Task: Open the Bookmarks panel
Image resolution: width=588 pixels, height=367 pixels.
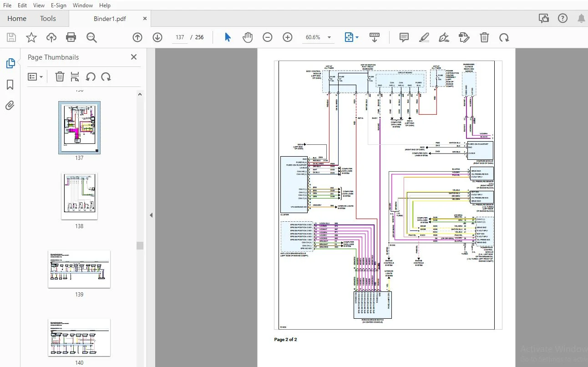Action: coord(10,85)
